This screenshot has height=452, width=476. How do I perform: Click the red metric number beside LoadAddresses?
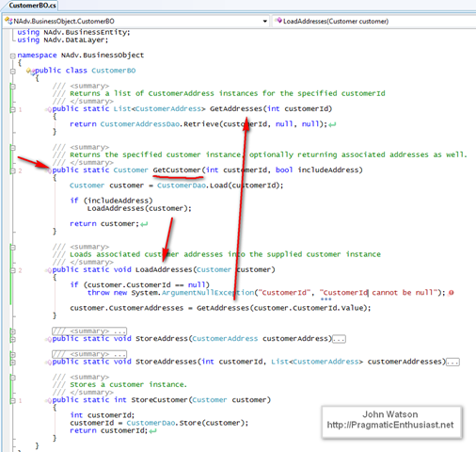pyautogui.click(x=21, y=270)
